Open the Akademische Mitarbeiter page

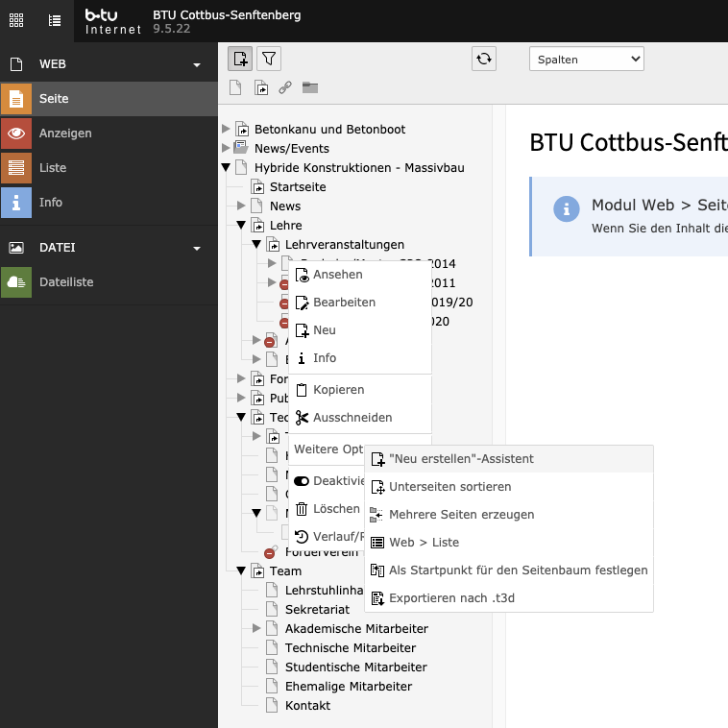click(356, 629)
